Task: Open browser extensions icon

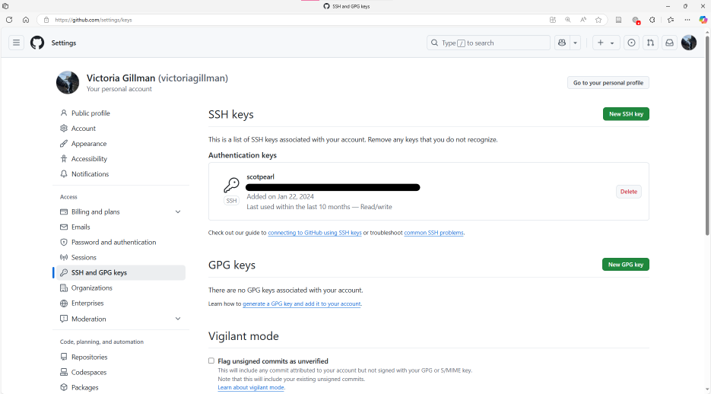Action: pyautogui.click(x=652, y=20)
